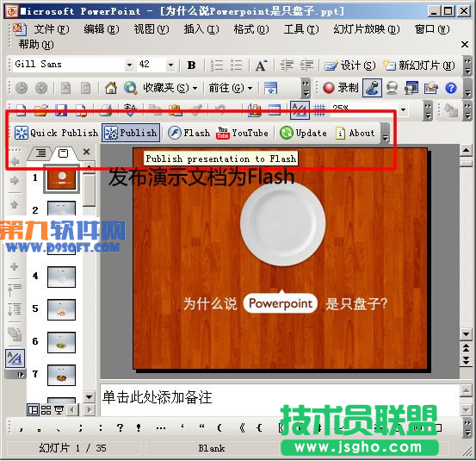
Task: Toggle numbered list formatting
Action: pos(217,65)
